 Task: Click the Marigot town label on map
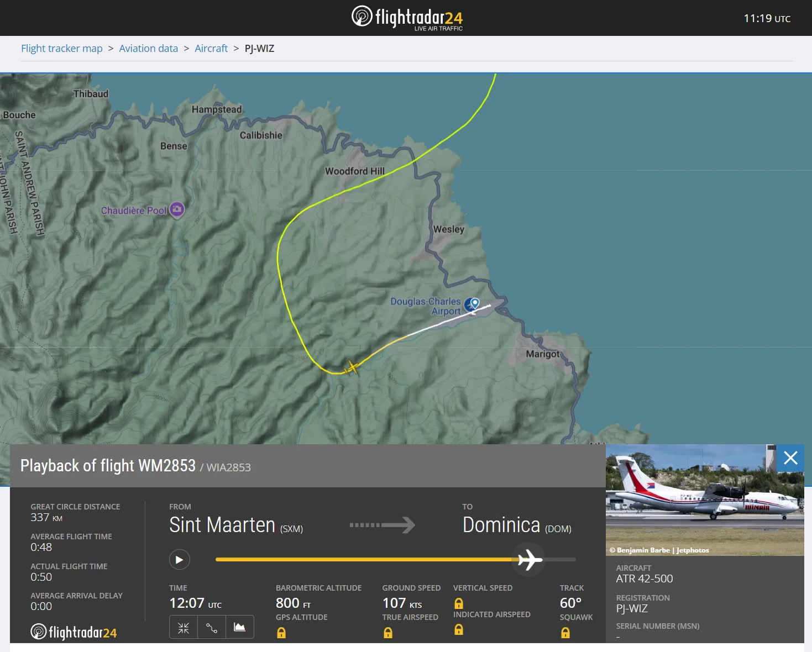coord(543,354)
